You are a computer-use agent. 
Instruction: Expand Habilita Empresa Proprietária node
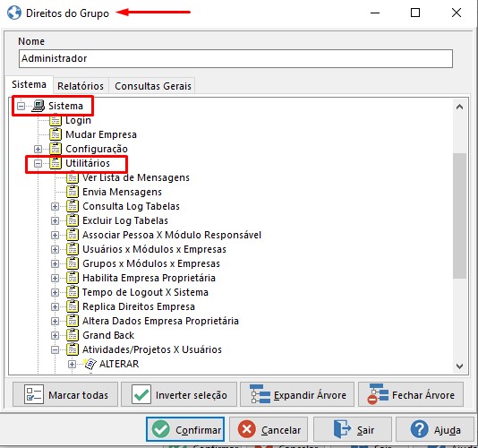click(55, 278)
